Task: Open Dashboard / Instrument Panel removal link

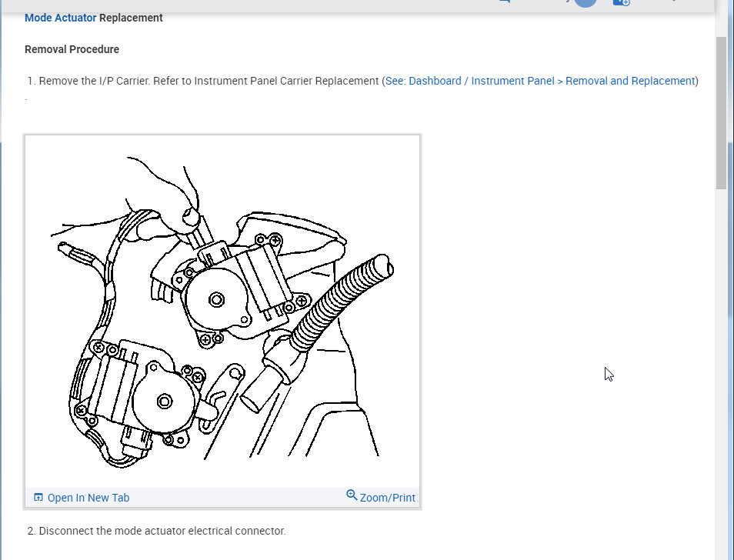Action: (x=540, y=81)
